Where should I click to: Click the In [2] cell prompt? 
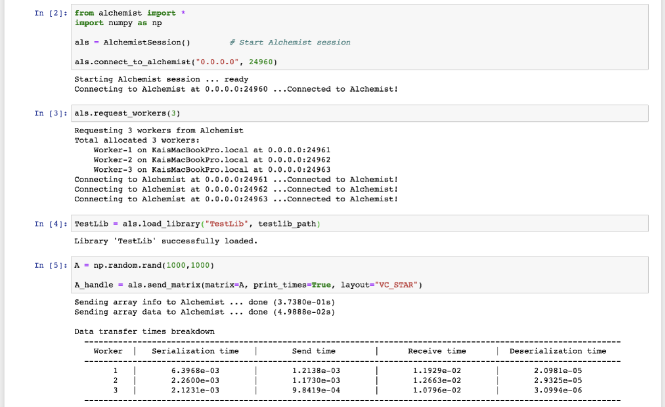pos(50,12)
